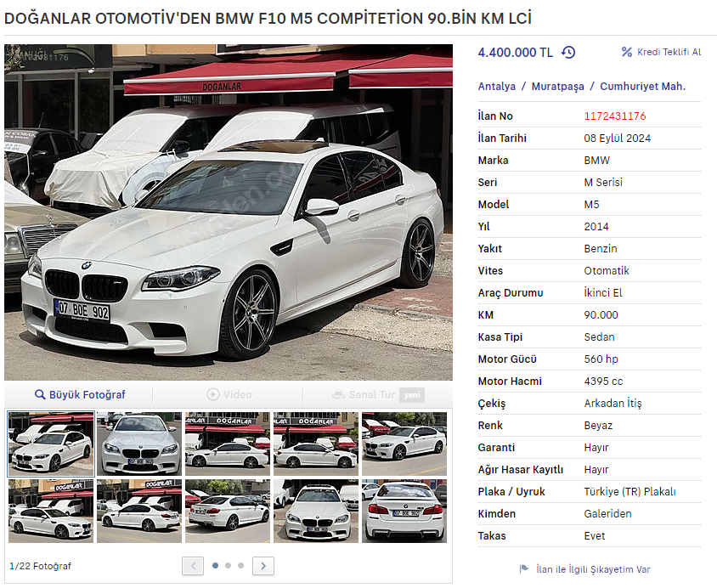Click the Video play icon

[213, 394]
